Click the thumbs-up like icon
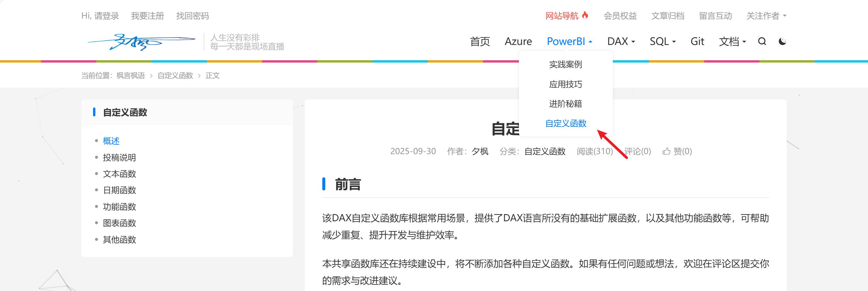Viewport: 868px width, 291px height. (x=666, y=152)
